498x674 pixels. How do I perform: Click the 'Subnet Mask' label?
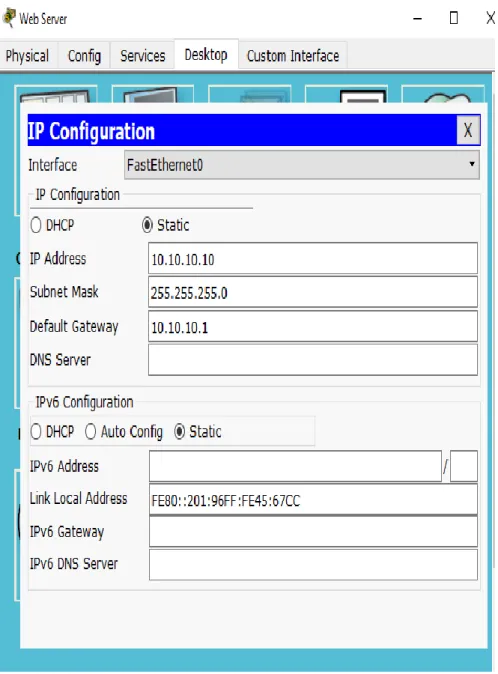tap(64, 292)
